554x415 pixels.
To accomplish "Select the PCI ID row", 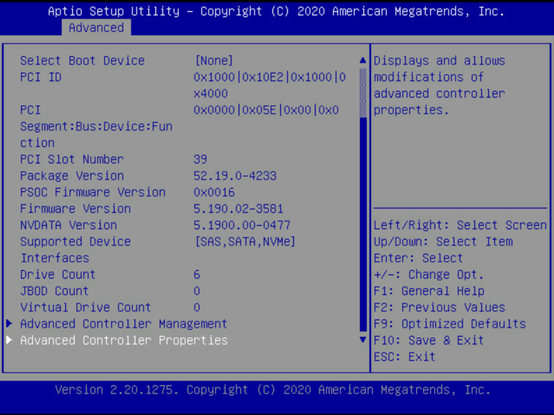I will pos(183,85).
